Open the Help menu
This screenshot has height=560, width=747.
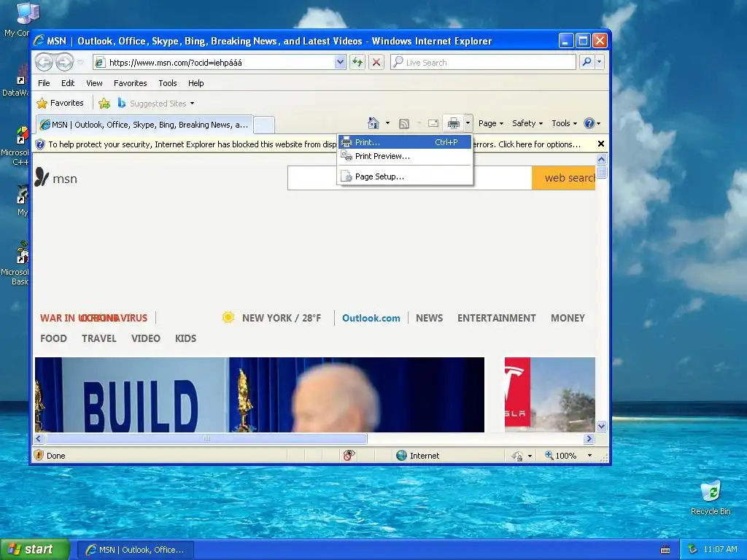click(196, 83)
